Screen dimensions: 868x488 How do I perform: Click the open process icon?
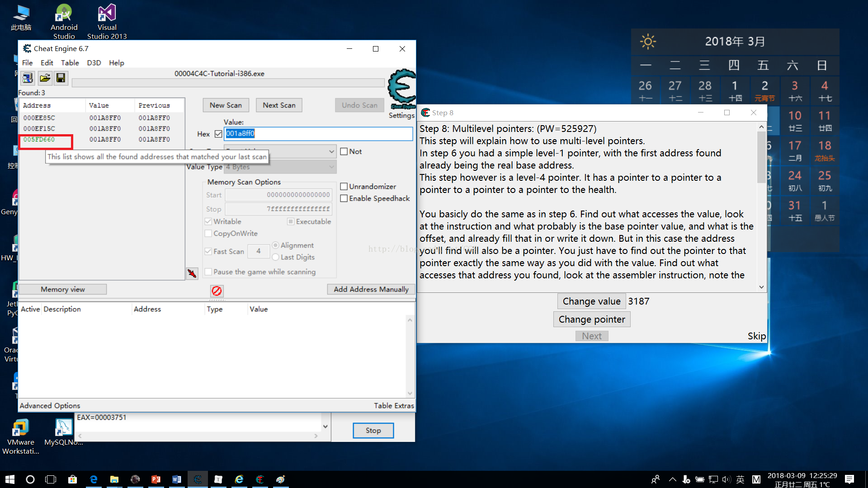coord(28,78)
